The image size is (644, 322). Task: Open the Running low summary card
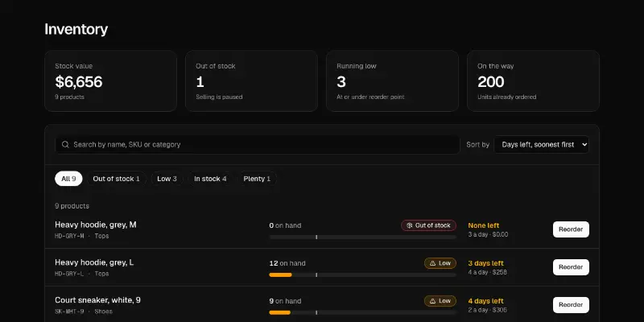[x=392, y=81]
